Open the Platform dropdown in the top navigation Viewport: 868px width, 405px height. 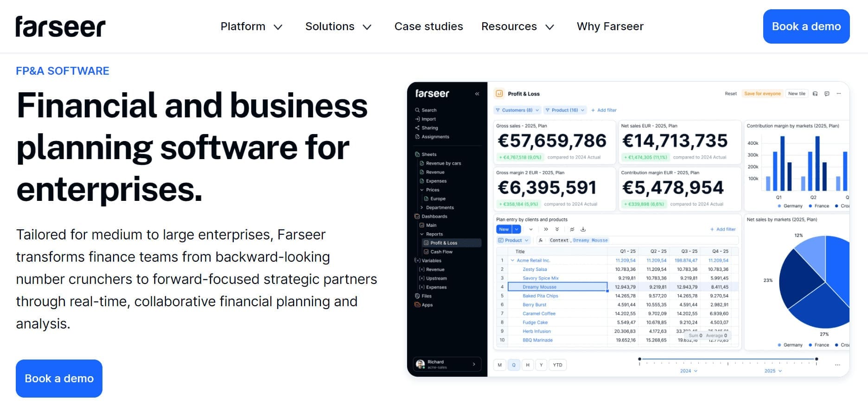[x=251, y=26]
